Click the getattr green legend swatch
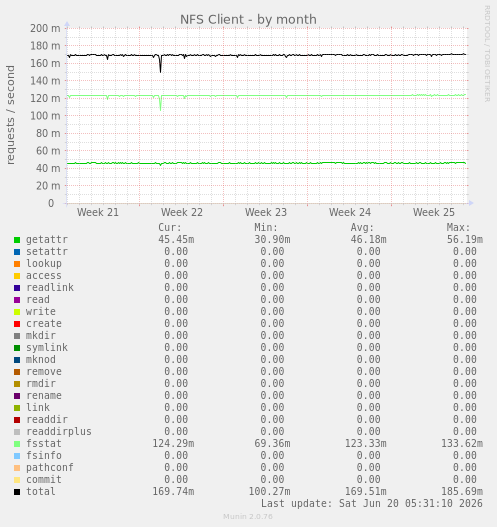The height and width of the screenshot is (527, 497). (x=17, y=240)
